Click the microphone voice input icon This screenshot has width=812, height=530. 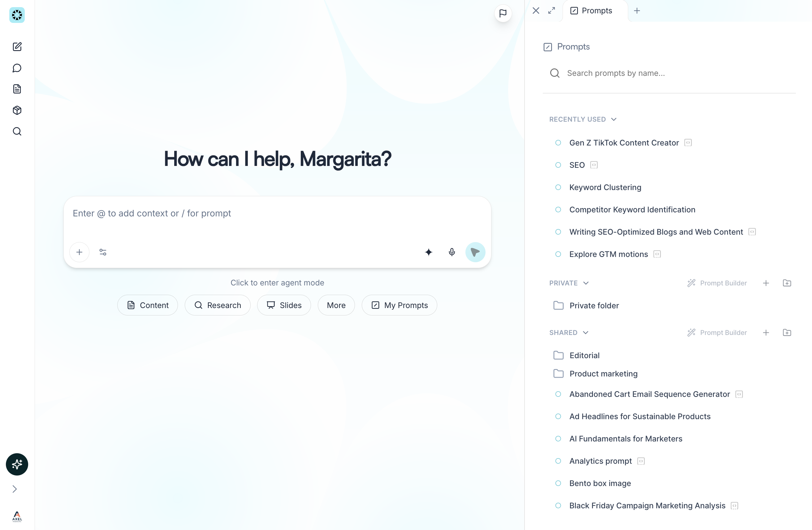point(452,252)
